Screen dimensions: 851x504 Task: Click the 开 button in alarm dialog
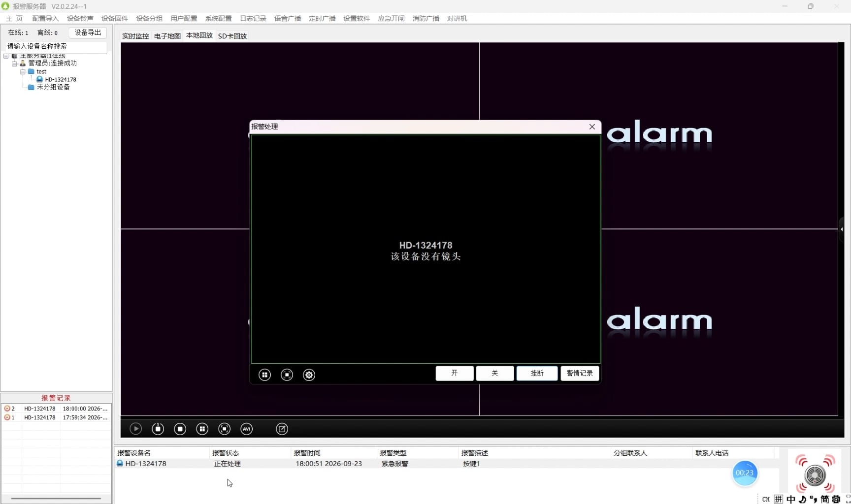click(x=455, y=373)
